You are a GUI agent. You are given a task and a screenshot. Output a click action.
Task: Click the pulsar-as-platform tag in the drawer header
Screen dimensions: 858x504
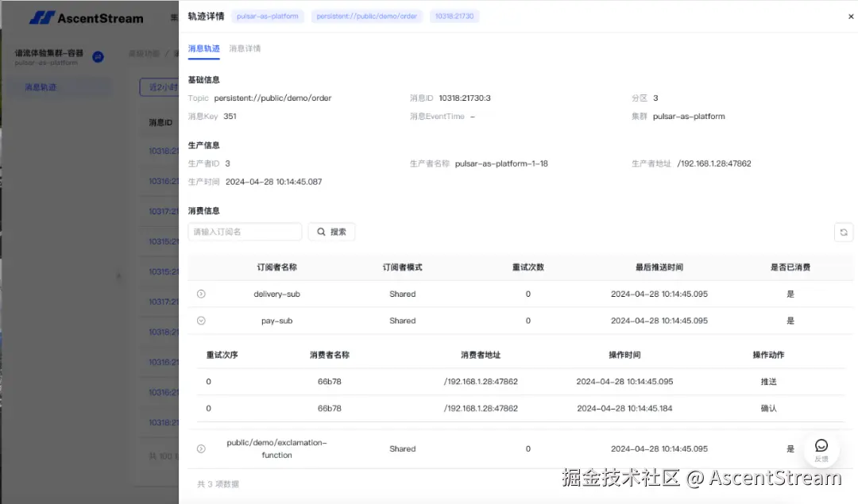click(x=268, y=15)
